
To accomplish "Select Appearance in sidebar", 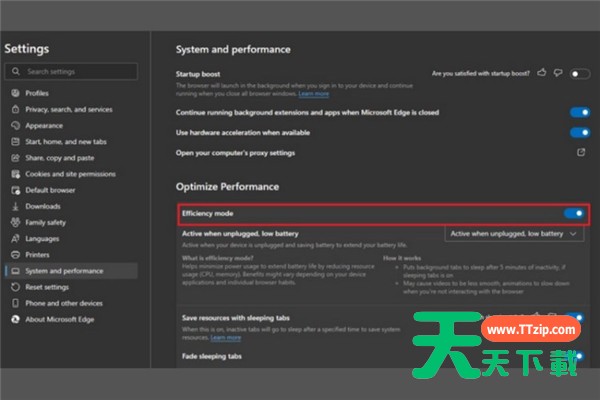I will point(44,126).
